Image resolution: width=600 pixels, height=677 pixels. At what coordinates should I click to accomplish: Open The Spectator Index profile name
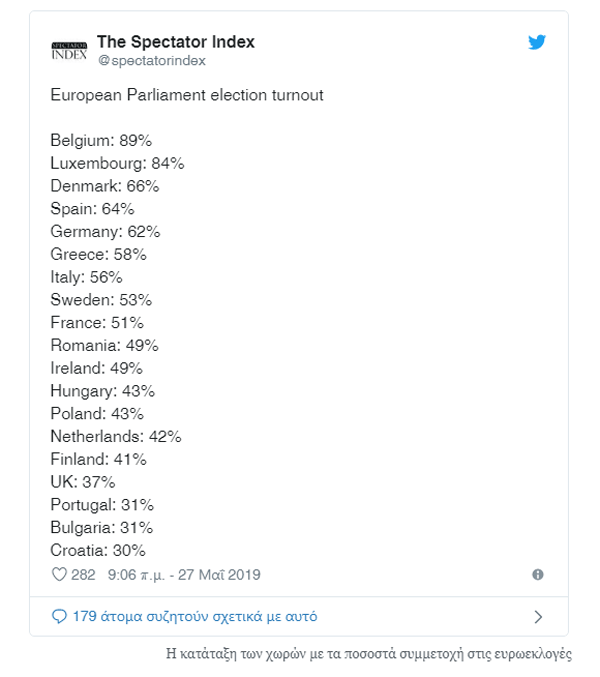175,42
